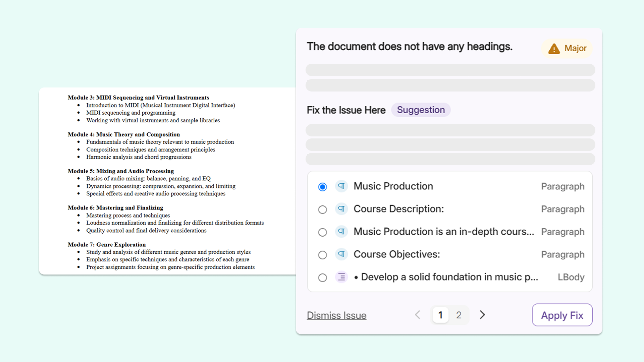Click the Apply Fix button
This screenshot has height=362, width=644.
562,315
